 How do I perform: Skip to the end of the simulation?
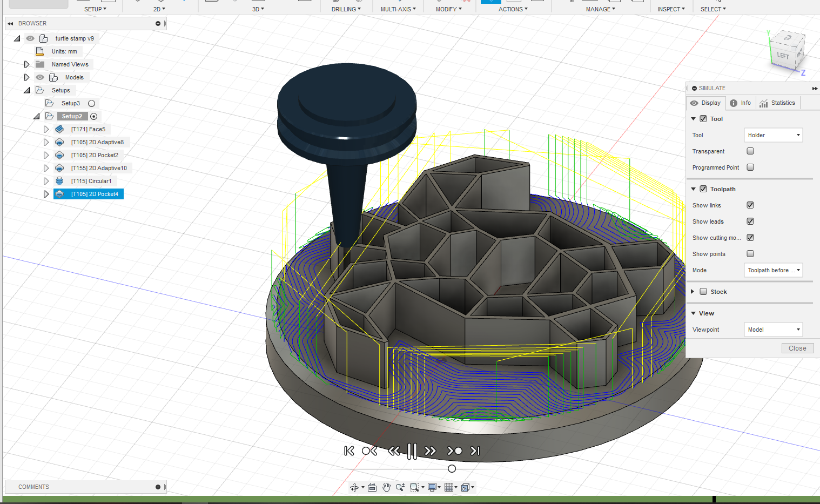tap(475, 451)
